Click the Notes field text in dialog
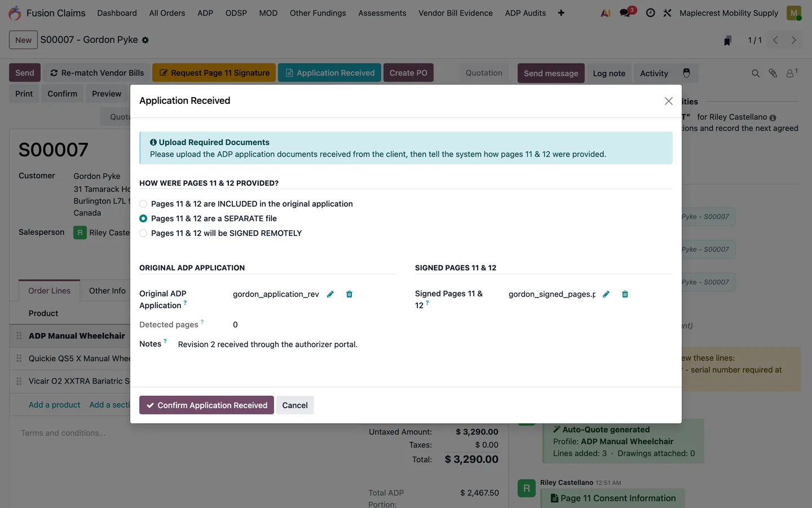The height and width of the screenshot is (508, 812). [x=268, y=344]
